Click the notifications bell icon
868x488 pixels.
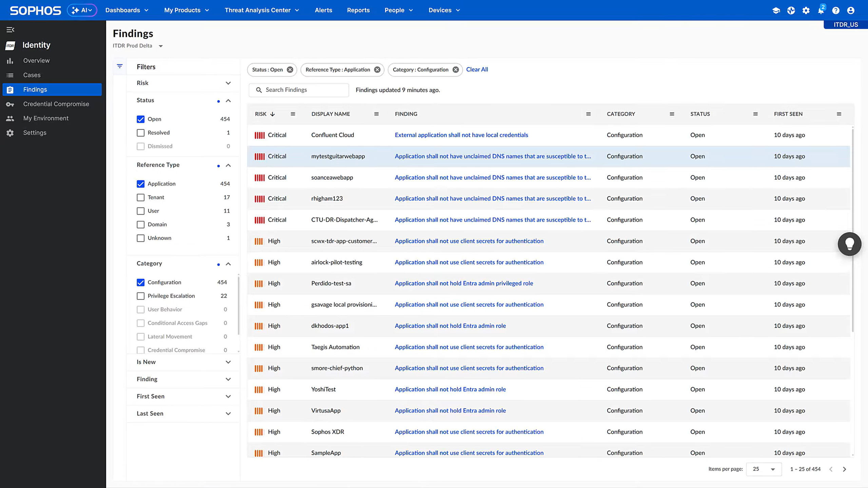821,11
